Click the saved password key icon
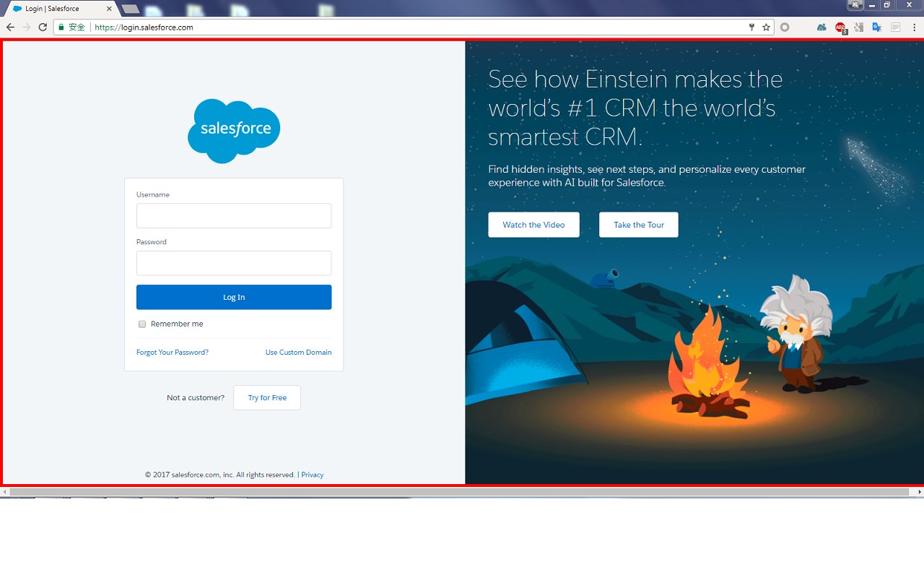 (751, 27)
